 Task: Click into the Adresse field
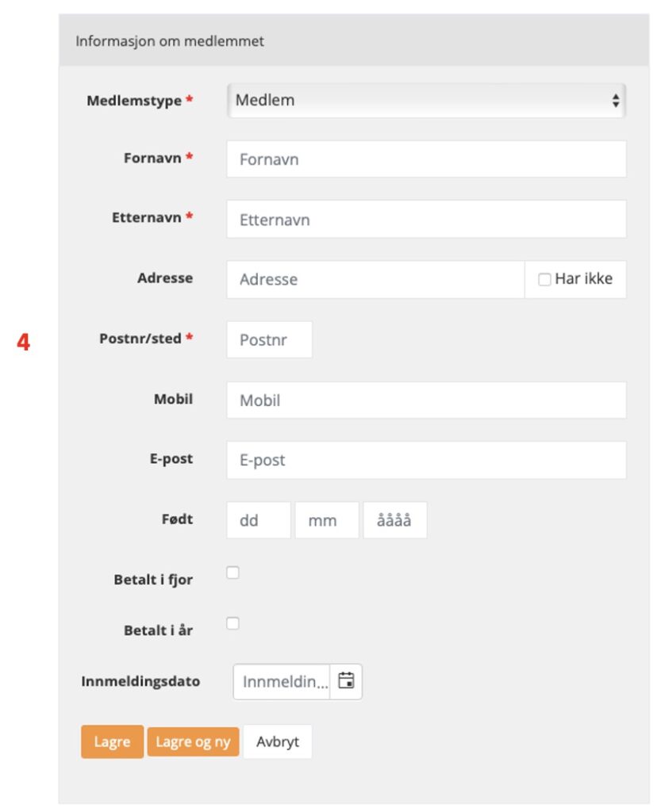pyautogui.click(x=375, y=280)
